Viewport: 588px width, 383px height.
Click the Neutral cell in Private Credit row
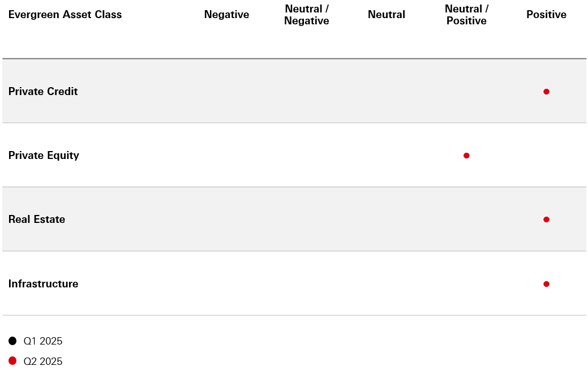point(387,91)
